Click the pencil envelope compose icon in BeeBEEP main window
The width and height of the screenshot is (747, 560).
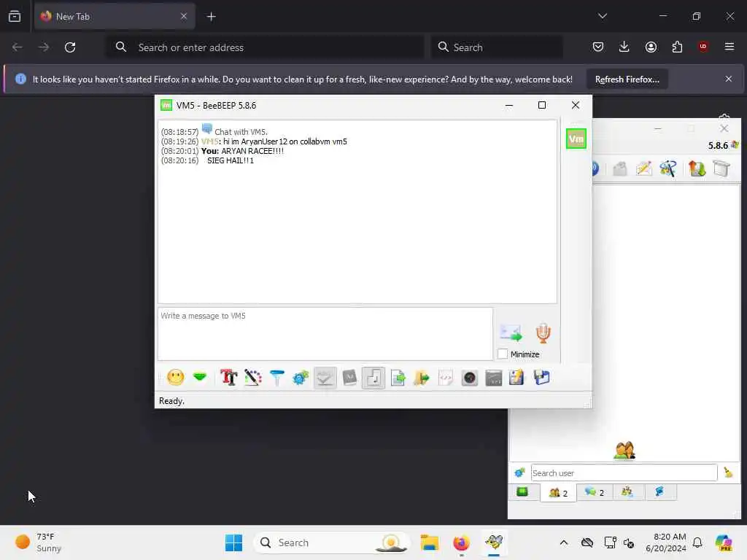pyautogui.click(x=643, y=168)
